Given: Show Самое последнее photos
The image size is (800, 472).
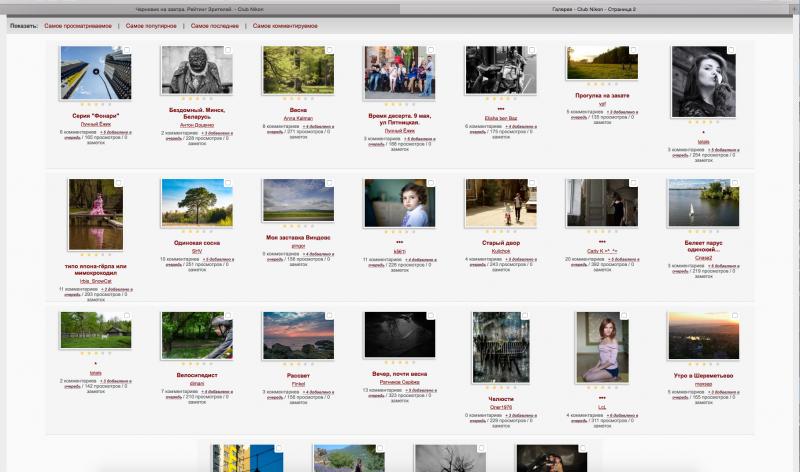Looking at the screenshot, I should pyautogui.click(x=215, y=26).
